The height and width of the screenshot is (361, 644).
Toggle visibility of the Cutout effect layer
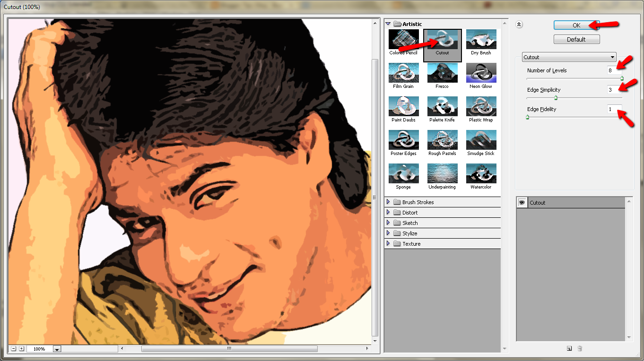coord(522,202)
